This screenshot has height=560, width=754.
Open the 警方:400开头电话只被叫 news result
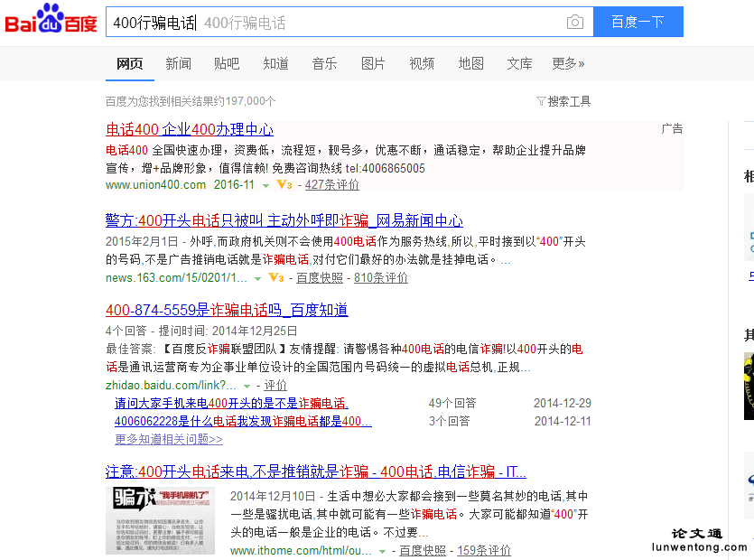tap(284, 220)
